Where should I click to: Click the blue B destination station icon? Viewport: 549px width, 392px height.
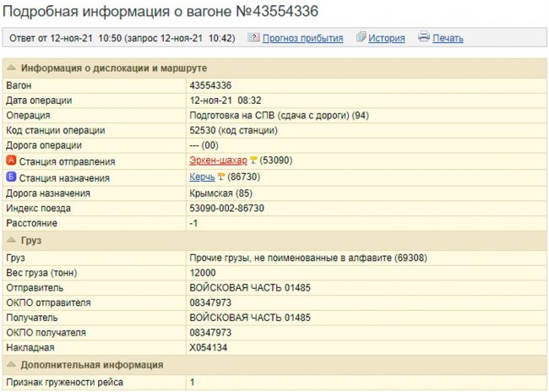(11, 177)
